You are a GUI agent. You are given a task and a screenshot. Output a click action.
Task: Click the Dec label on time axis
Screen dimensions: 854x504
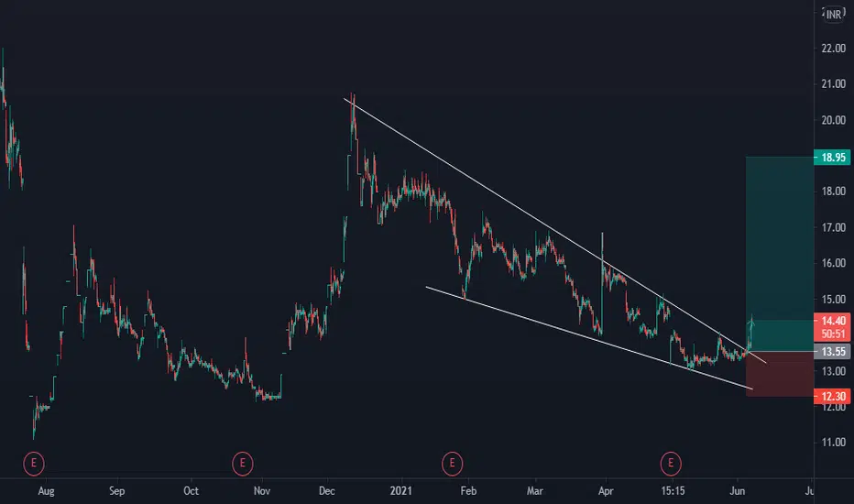click(327, 491)
